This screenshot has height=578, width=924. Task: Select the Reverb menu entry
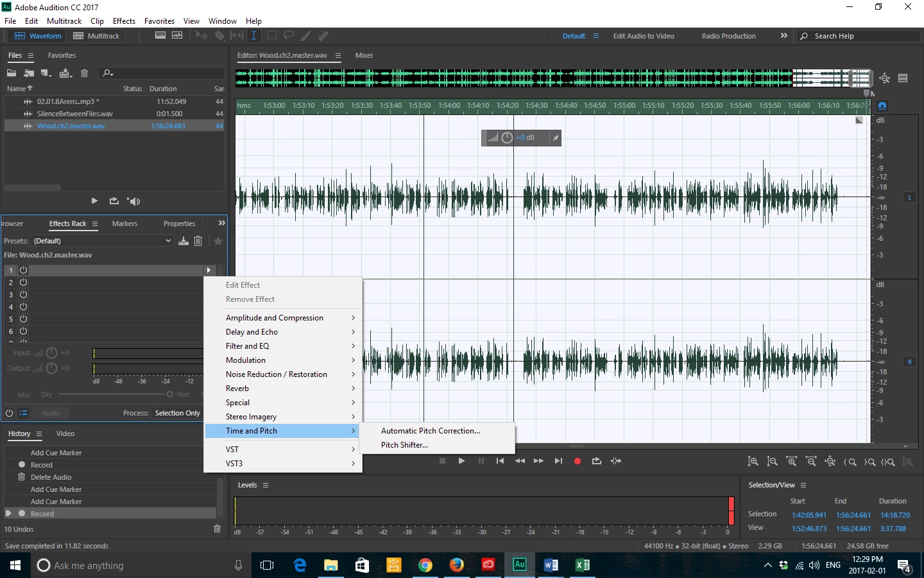click(x=283, y=389)
